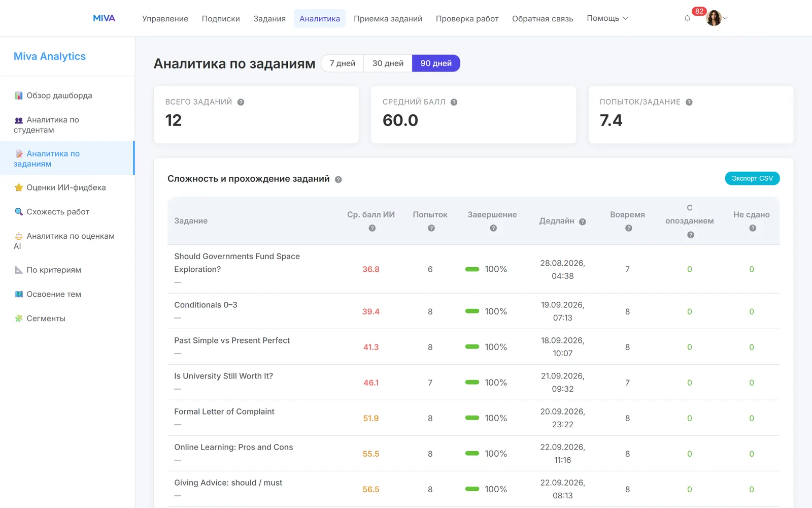Open Оценки ИИ-фидбека star item
This screenshot has height=508, width=812.
(x=67, y=187)
